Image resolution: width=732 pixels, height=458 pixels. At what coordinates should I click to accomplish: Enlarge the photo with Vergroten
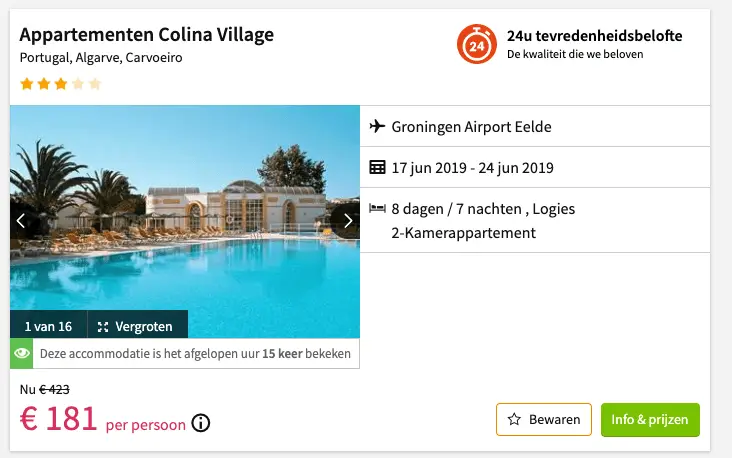138,325
